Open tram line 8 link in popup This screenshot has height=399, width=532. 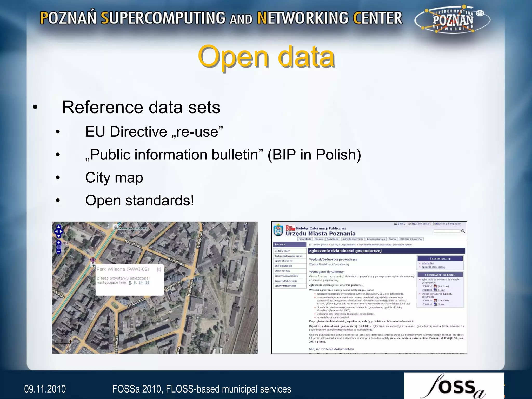(135, 283)
